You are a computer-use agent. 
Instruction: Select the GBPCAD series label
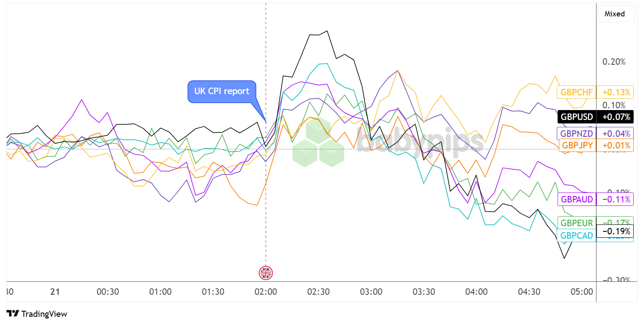(x=577, y=236)
